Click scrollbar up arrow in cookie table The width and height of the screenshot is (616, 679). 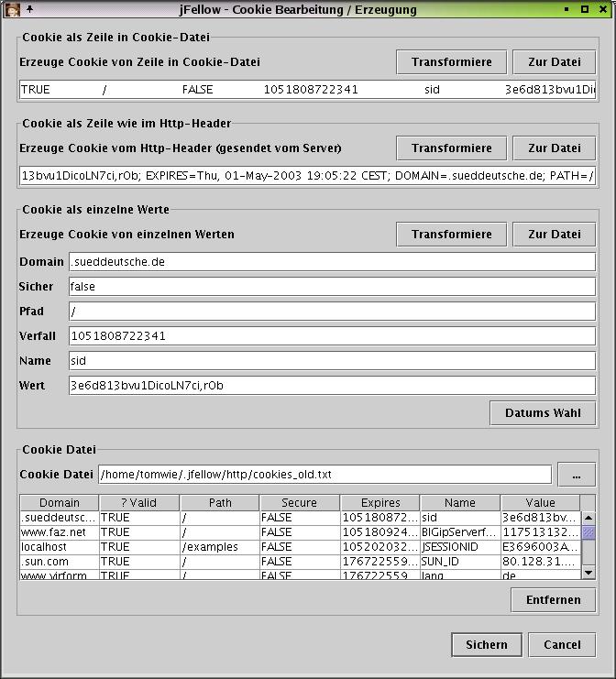(x=588, y=518)
